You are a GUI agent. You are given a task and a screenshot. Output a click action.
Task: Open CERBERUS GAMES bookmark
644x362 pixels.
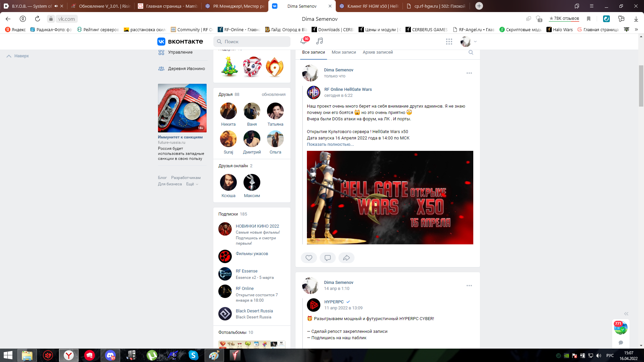coord(427,29)
